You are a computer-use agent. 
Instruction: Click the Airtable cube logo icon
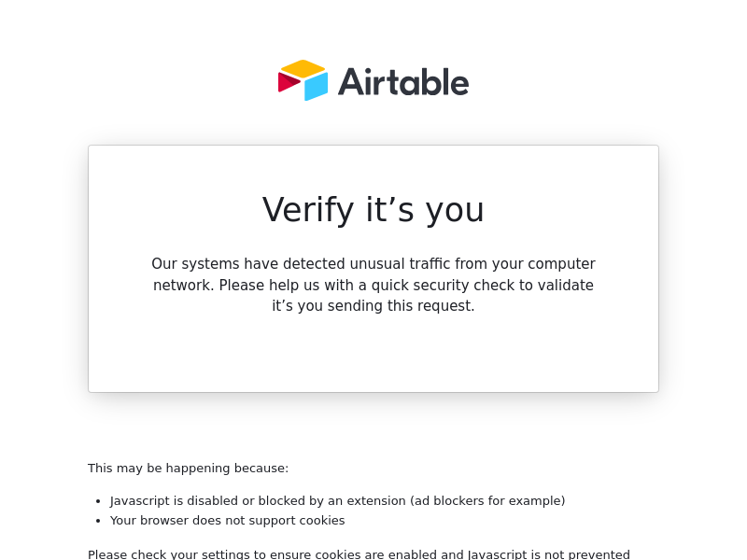(303, 80)
